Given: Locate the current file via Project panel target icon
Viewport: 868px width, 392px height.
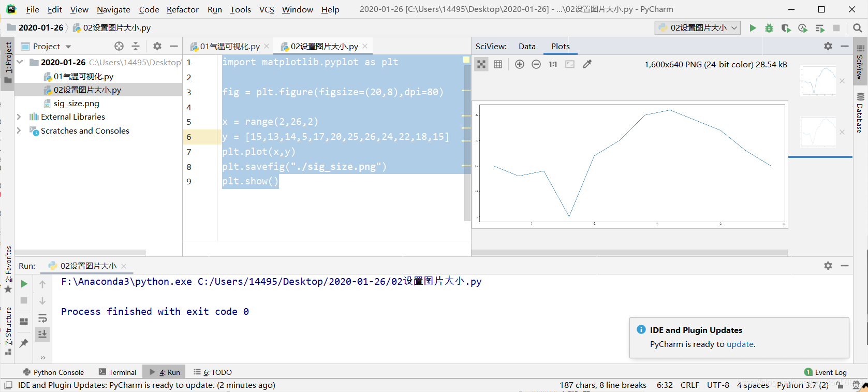Looking at the screenshot, I should coord(119,46).
